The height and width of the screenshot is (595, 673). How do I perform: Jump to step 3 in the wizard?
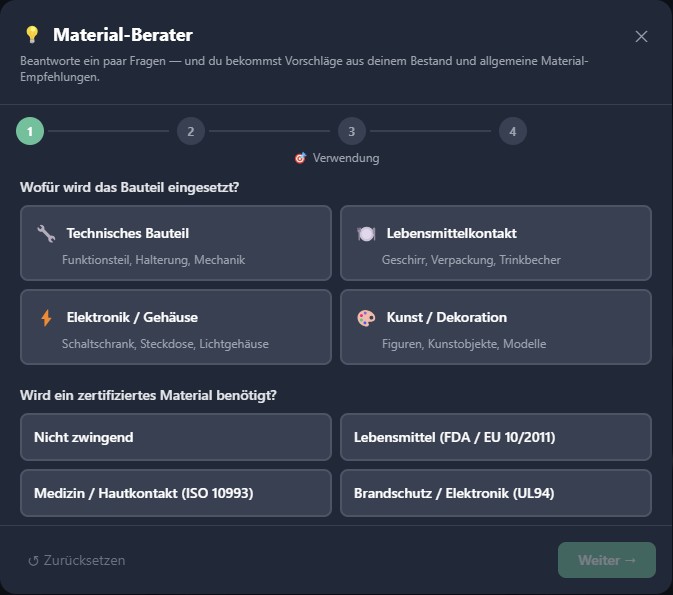352,131
